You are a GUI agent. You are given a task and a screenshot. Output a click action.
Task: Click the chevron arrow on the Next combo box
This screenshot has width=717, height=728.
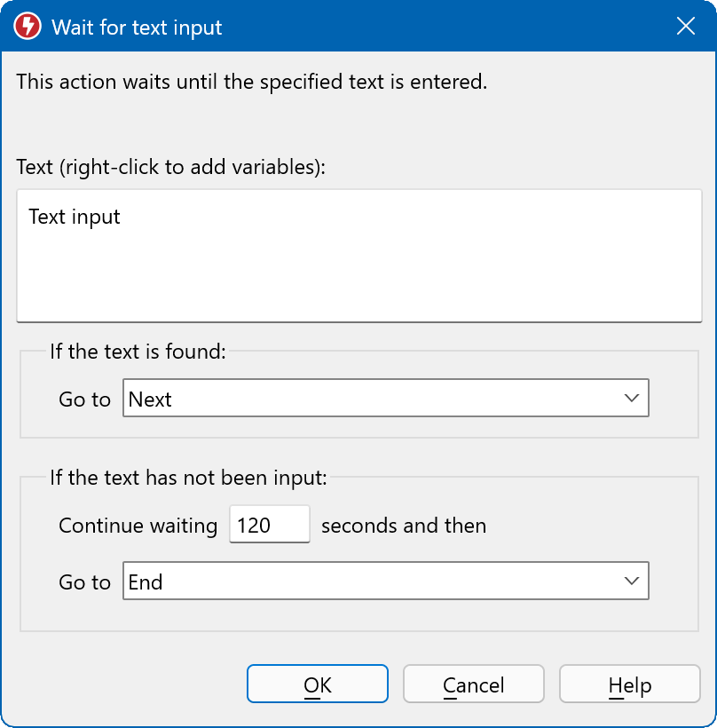pos(632,399)
